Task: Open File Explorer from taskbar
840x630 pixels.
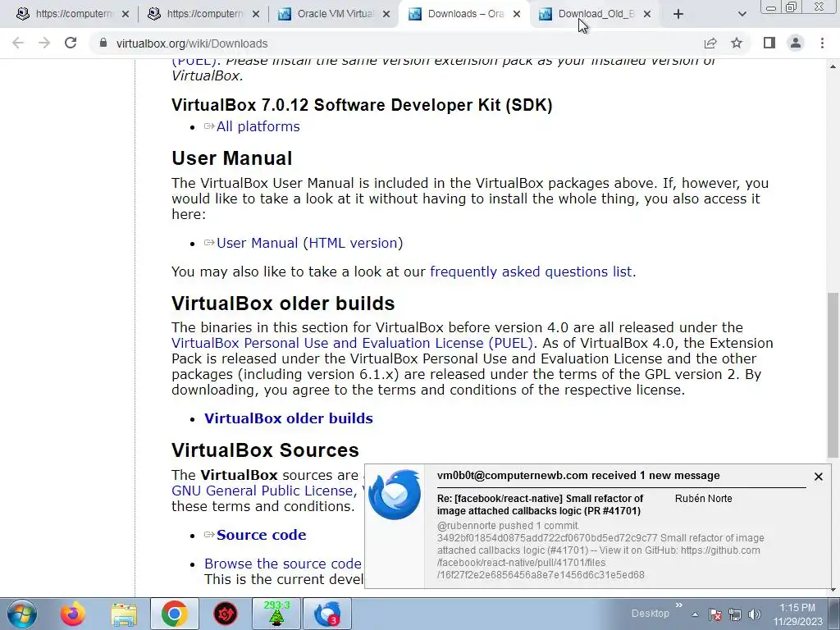Action: (x=124, y=614)
